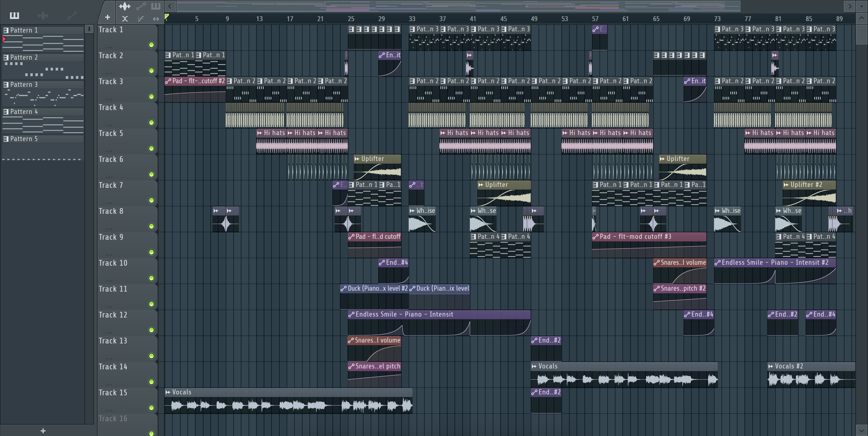Screen dimensions: 868x436
Task: Select the Track 1 header
Action: tap(127, 37)
